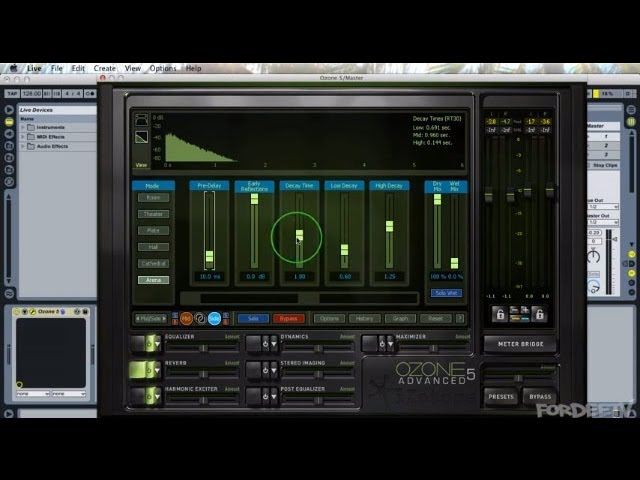Click the 128.00 tempo field
The width and height of the screenshot is (640, 480).
pyautogui.click(x=31, y=93)
